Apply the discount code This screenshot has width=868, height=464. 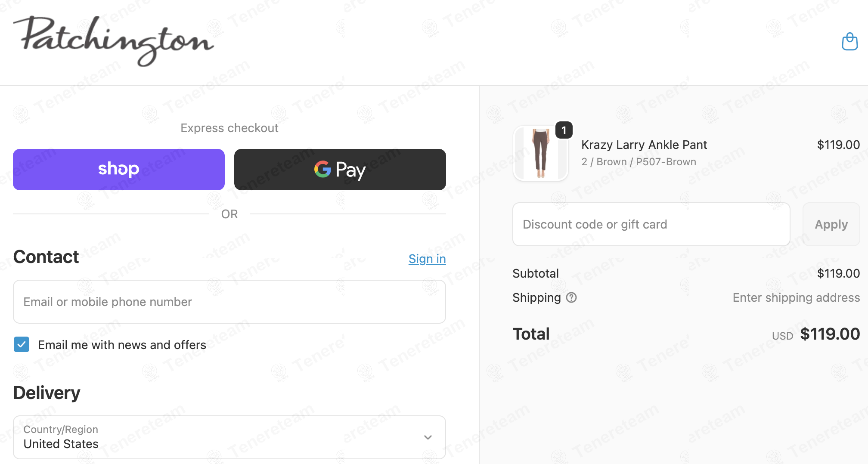point(831,224)
